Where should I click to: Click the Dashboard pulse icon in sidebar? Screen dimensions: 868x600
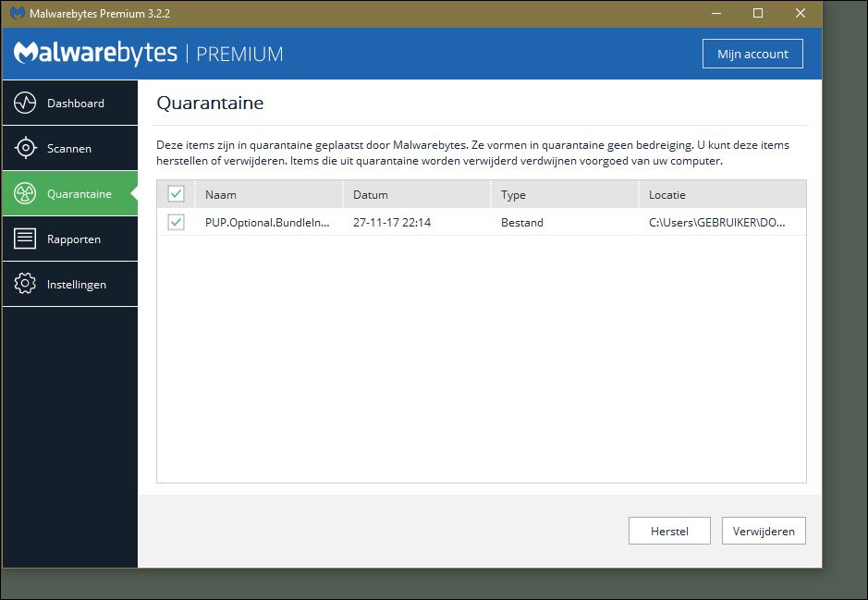point(25,103)
